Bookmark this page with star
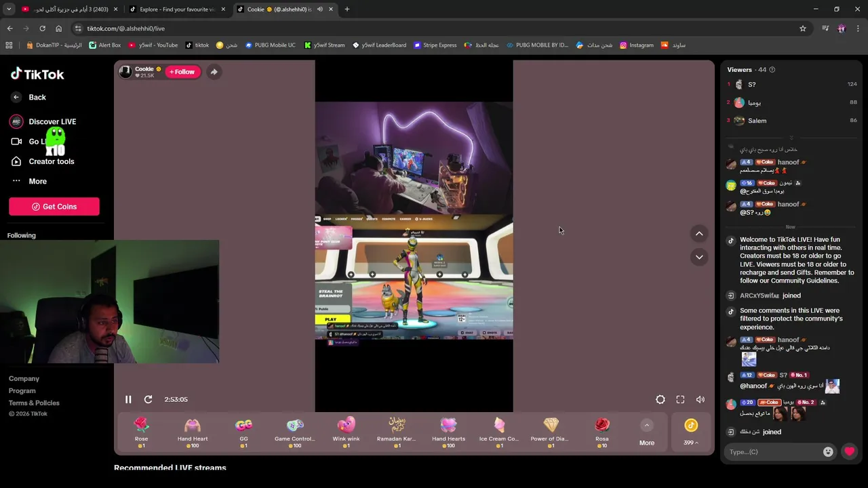The height and width of the screenshot is (488, 868). pos(803,28)
